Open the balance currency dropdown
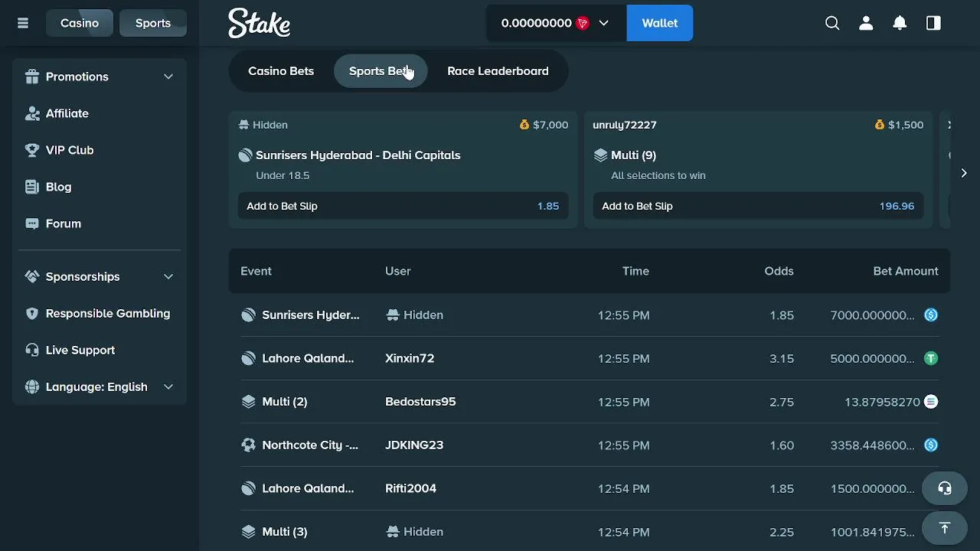Screen dimensions: 980x551 tap(603, 23)
